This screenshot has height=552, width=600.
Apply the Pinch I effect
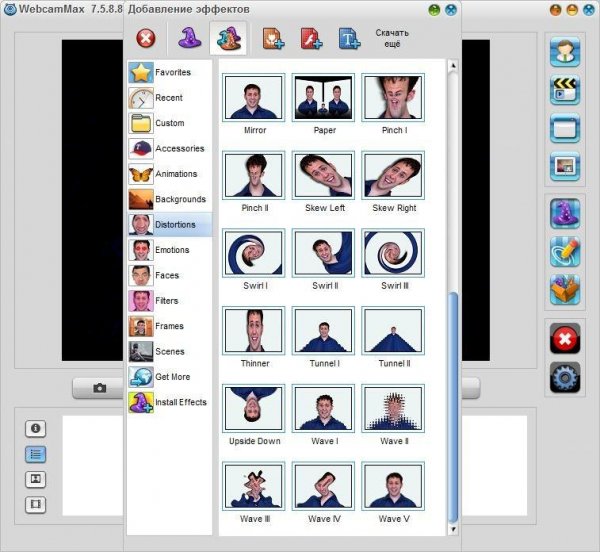click(x=393, y=98)
